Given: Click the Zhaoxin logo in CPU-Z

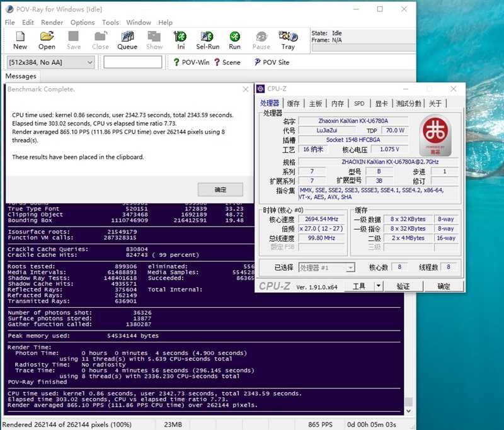Looking at the screenshot, I should (x=435, y=135).
